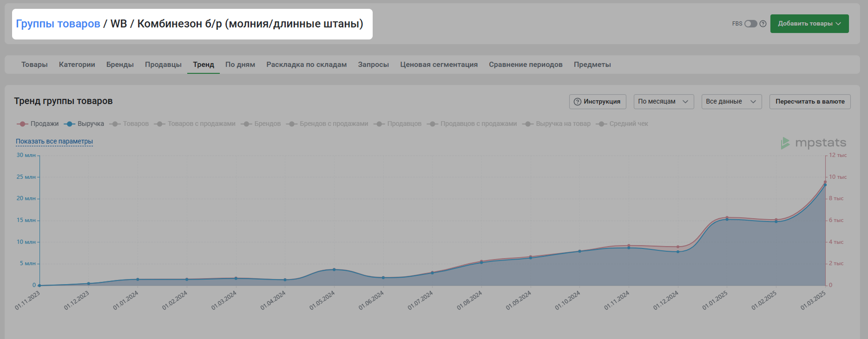Click the Инструкция help button
868x339 pixels.
[597, 102]
